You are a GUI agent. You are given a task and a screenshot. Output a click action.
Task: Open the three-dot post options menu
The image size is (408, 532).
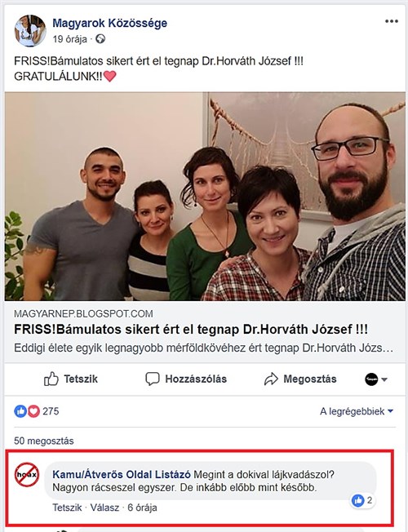point(392,21)
